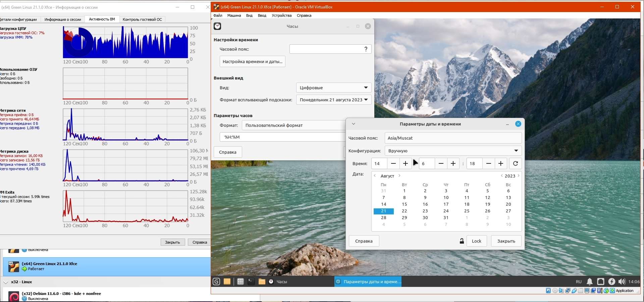Viewport: 644px width, 302px height.
Task: Click the power manager lightning icon
Action: pyautogui.click(x=611, y=282)
